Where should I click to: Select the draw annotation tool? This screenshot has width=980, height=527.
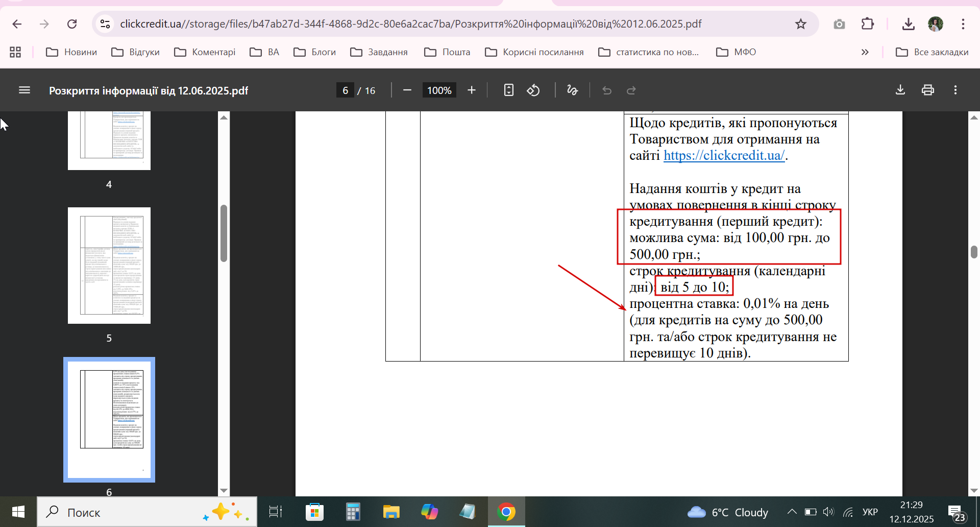tap(572, 90)
